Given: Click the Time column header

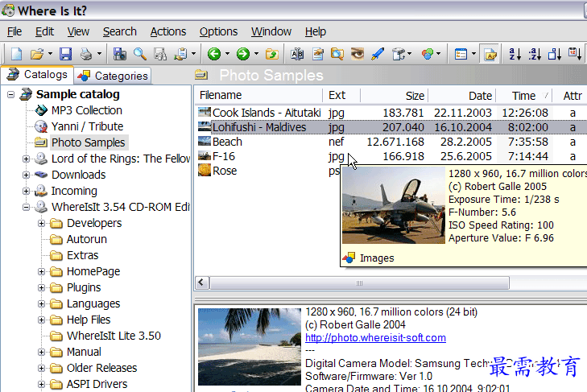Looking at the screenshot, I should (x=524, y=96).
